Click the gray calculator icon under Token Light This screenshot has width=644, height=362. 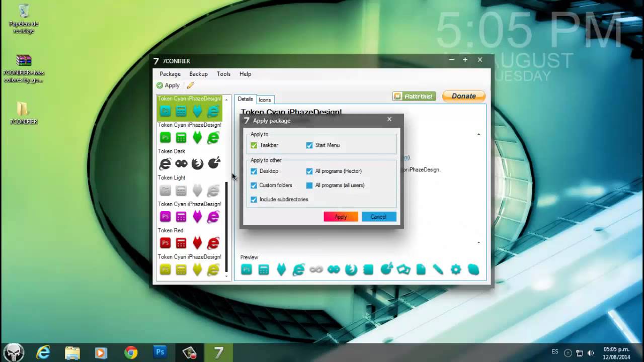point(181,191)
